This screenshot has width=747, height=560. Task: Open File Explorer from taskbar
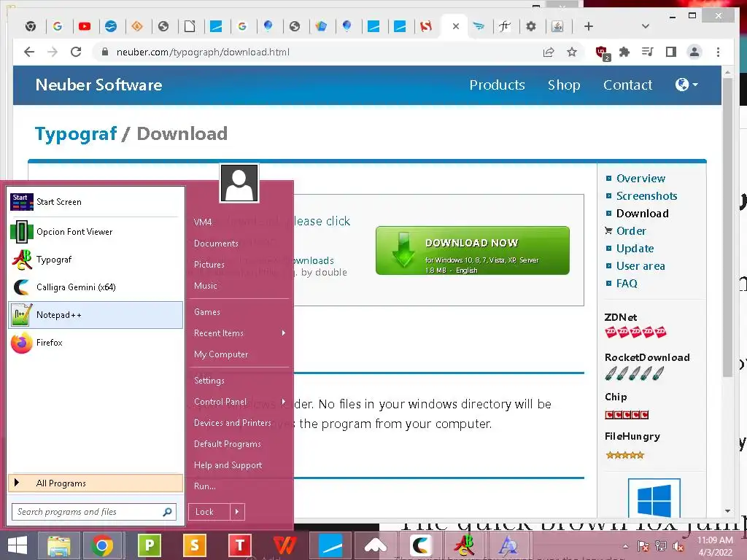[x=58, y=545]
